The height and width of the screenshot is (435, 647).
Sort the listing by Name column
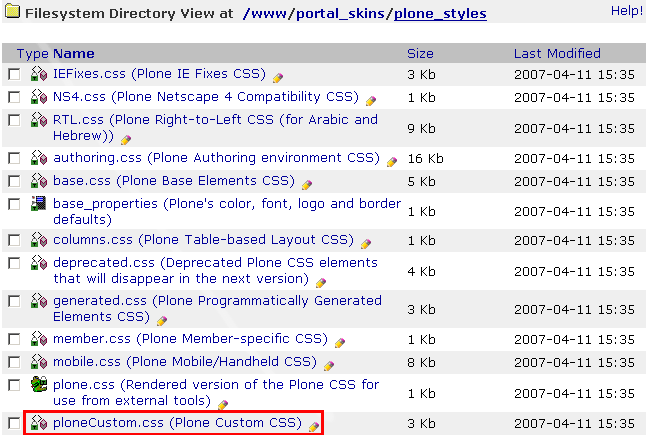pyautogui.click(x=74, y=54)
